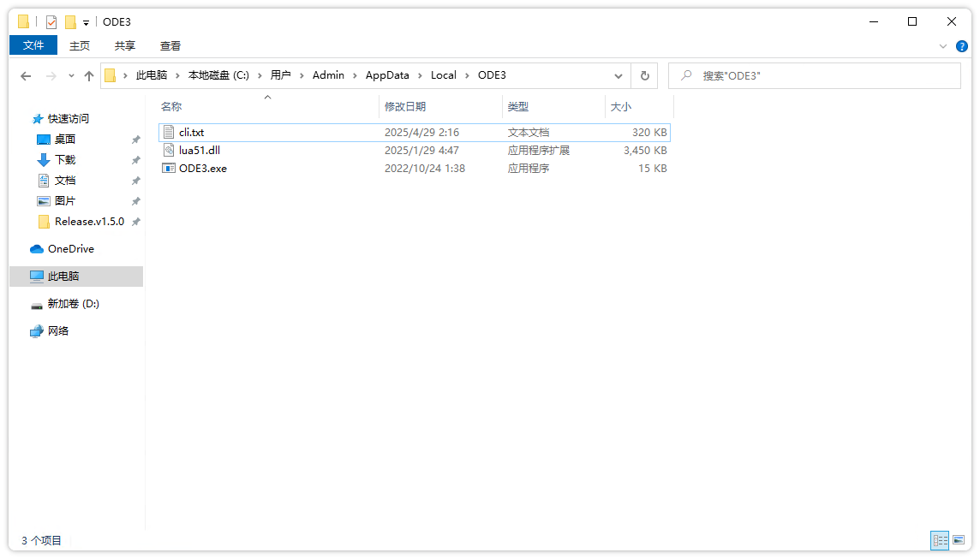Screen dimensions: 980x559
Task: Unpin 下载 from quick access
Action: (x=134, y=159)
